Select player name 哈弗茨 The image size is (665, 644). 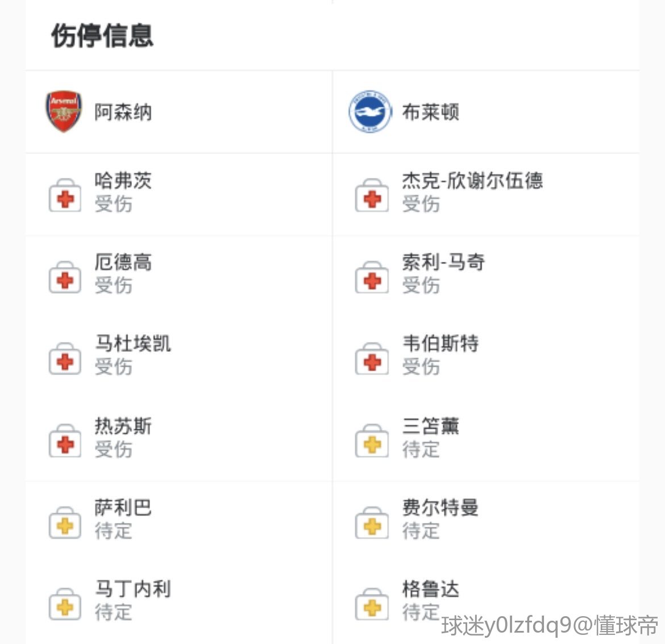(123, 181)
